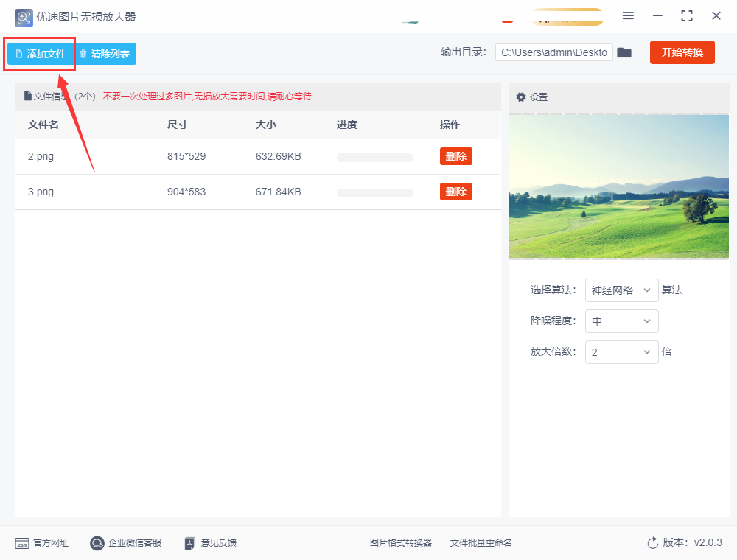Viewport: 737px width, 560px height.
Task: Open the 图片格式转换器 link
Action: [x=400, y=543]
